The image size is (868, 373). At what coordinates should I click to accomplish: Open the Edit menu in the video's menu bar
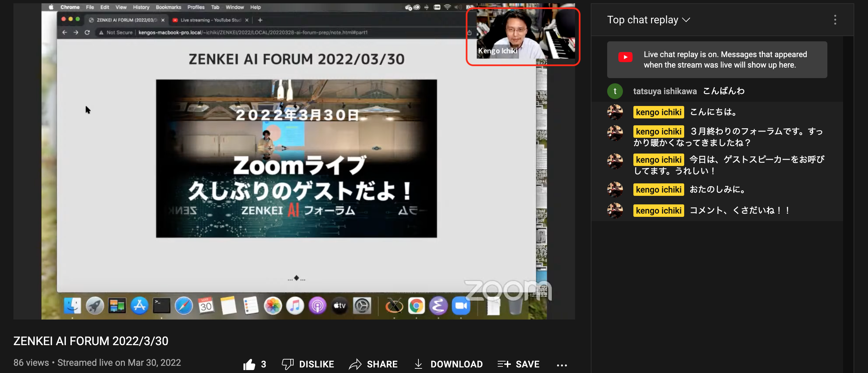click(105, 7)
